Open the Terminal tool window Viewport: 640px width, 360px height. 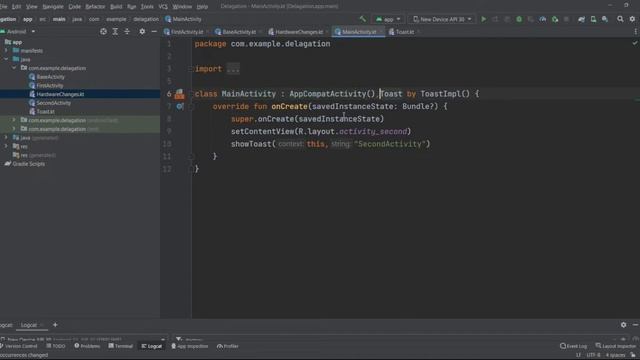120,346
